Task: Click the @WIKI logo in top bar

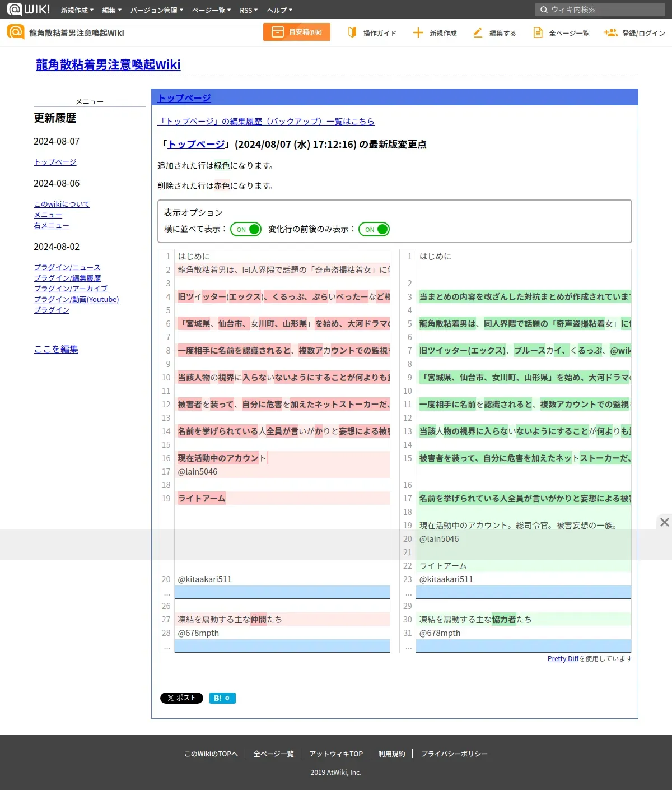Action: [28, 9]
